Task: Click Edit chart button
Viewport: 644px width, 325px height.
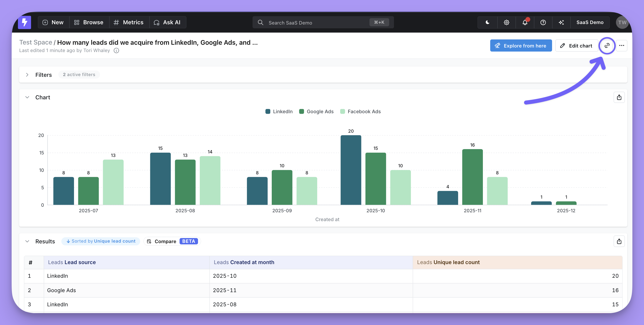Action: coord(576,45)
